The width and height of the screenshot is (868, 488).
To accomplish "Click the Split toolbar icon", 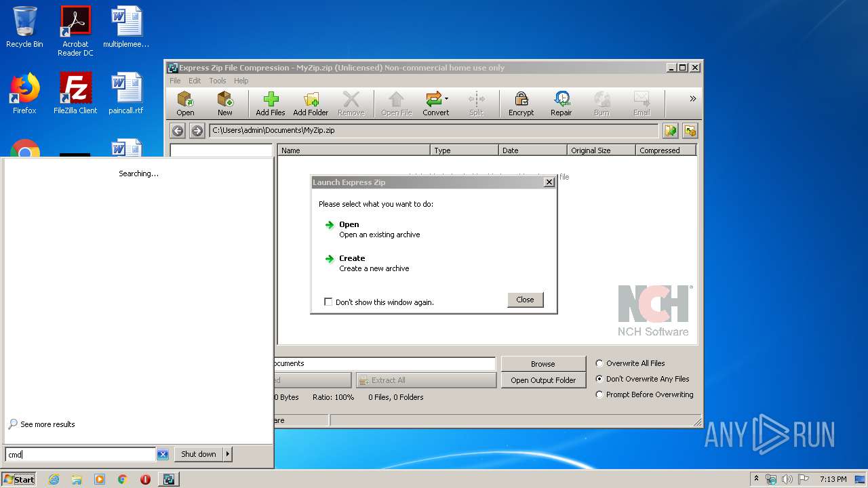I will pyautogui.click(x=476, y=104).
